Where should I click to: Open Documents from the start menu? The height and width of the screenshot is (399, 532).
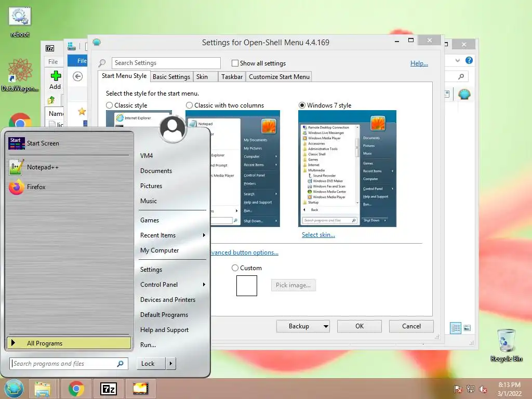(x=156, y=170)
